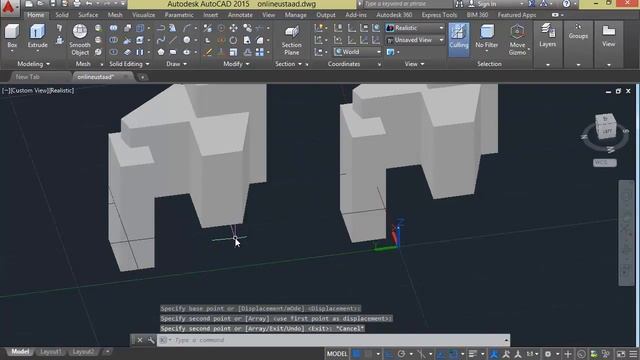Add a new drawing tab with plus button
The height and width of the screenshot is (360, 640).
click(142, 77)
